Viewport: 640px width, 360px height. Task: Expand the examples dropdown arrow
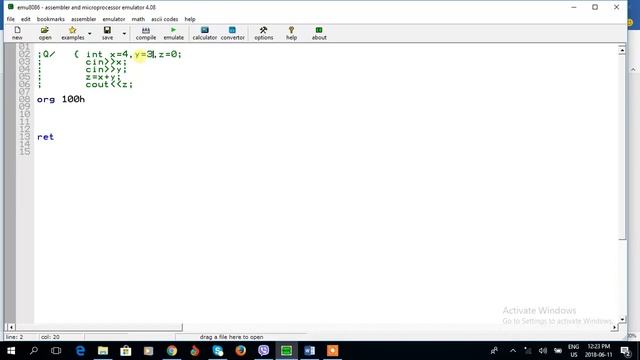click(90, 33)
